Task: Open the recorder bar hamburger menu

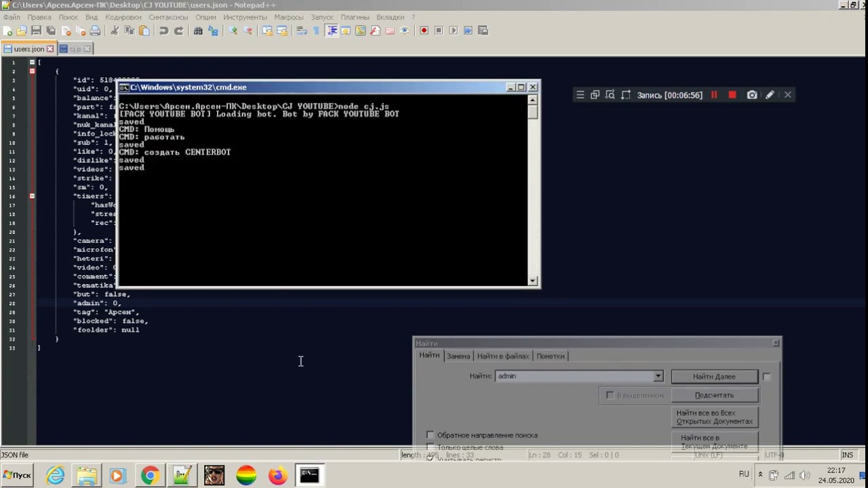Action: tap(580, 95)
